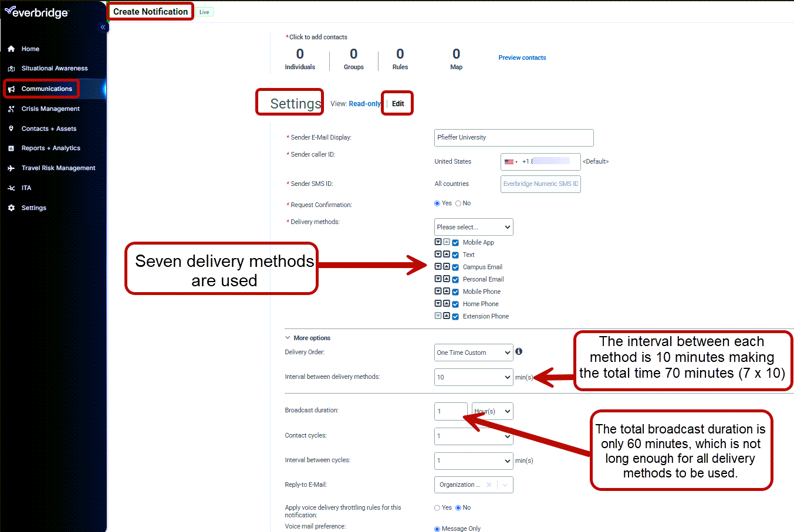The image size is (794, 532).
Task: Move Text delivery method down
Action: (x=438, y=254)
